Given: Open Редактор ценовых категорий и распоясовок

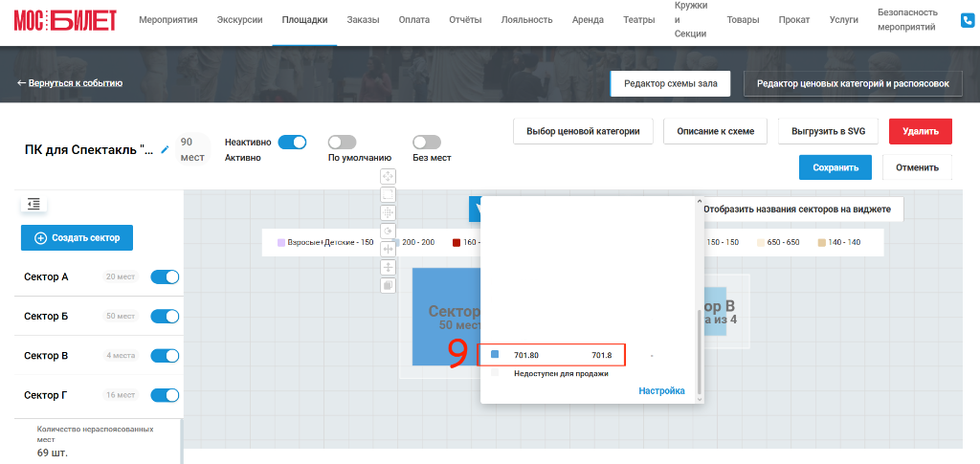Looking at the screenshot, I should (x=853, y=83).
